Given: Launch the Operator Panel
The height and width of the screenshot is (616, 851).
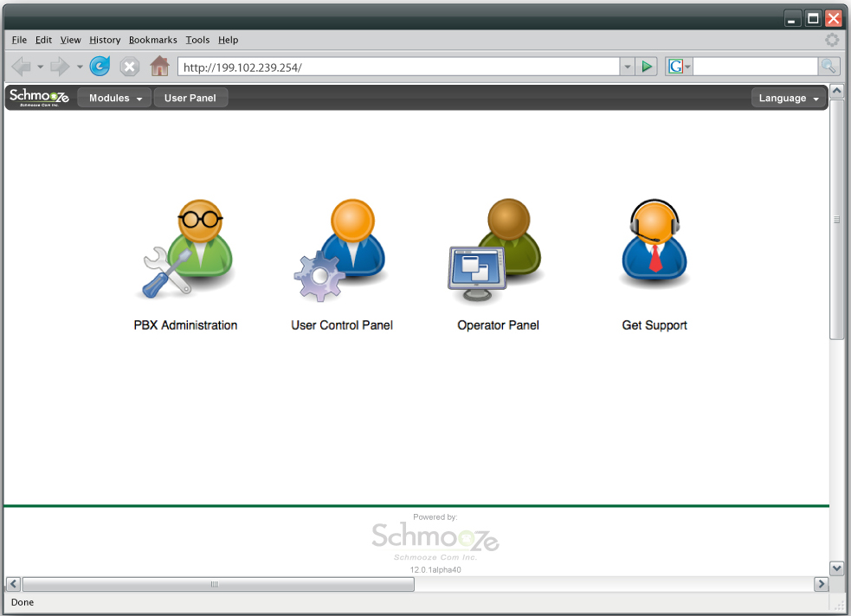Looking at the screenshot, I should [498, 251].
